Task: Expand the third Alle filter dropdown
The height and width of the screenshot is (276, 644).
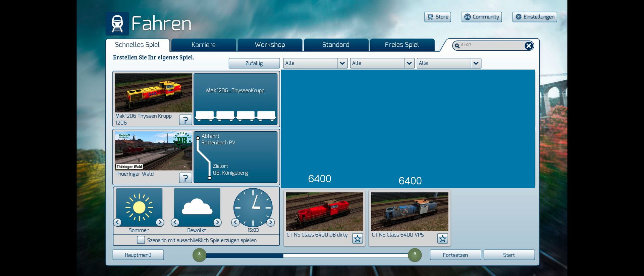Action: [x=476, y=63]
